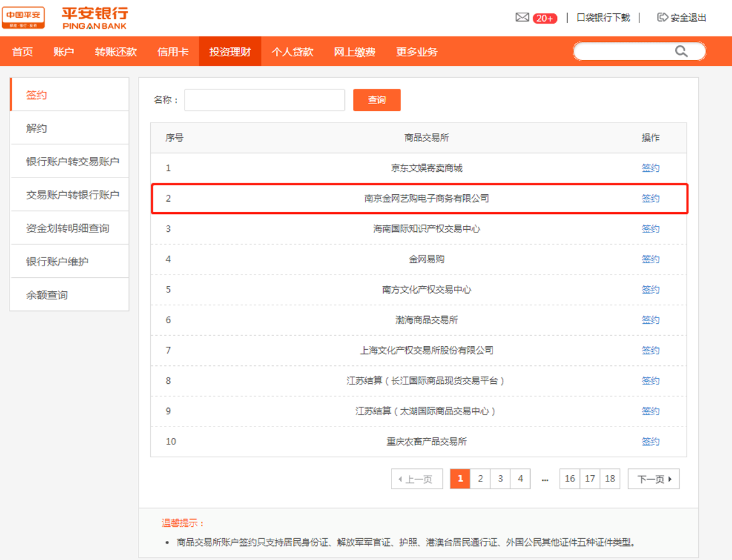Click the 安全退出 logout icon
This screenshot has height=560, width=732.
(662, 17)
